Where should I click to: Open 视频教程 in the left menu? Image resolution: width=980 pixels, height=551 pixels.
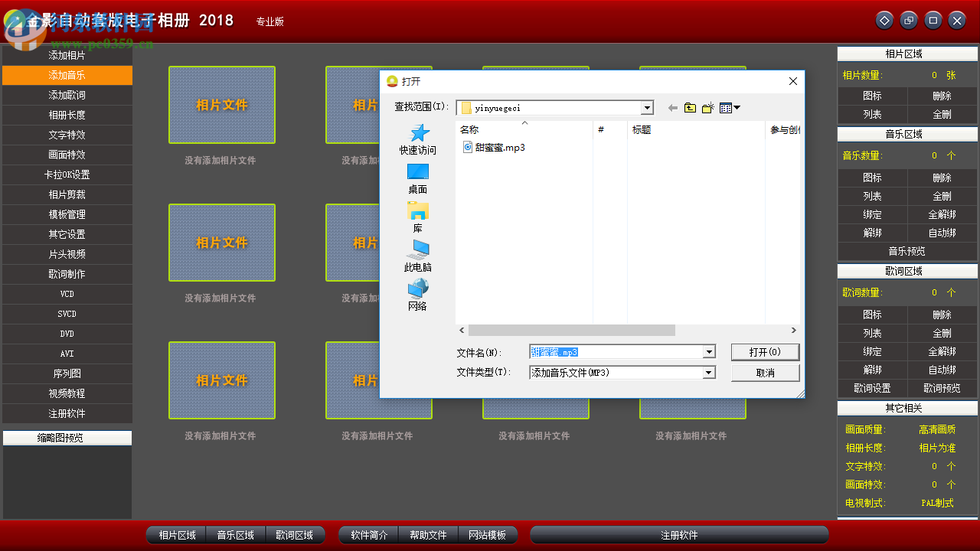coord(67,393)
